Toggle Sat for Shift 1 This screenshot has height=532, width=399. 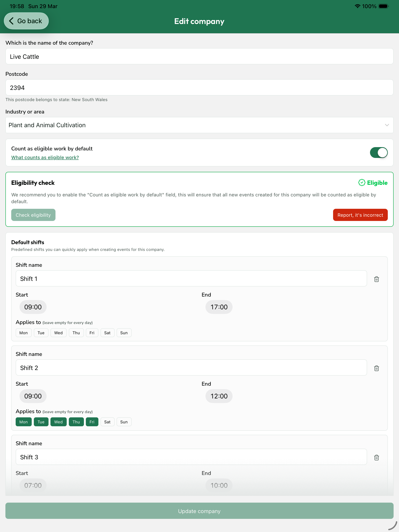107,333
